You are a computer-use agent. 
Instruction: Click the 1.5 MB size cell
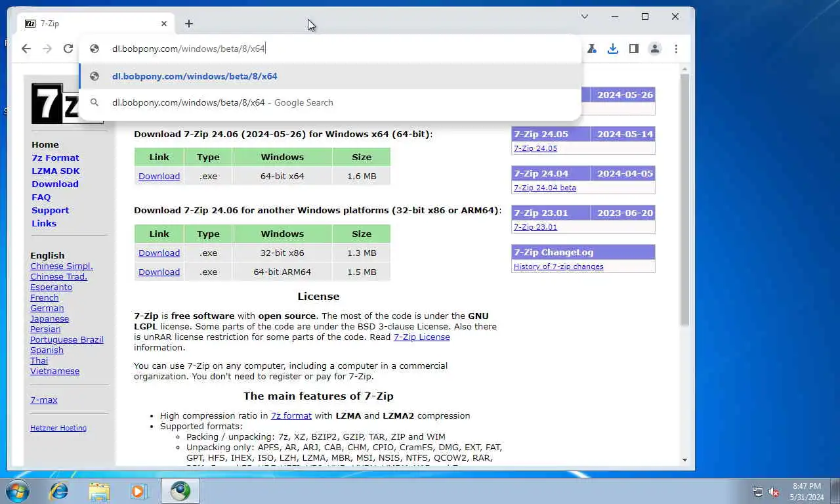(x=362, y=272)
